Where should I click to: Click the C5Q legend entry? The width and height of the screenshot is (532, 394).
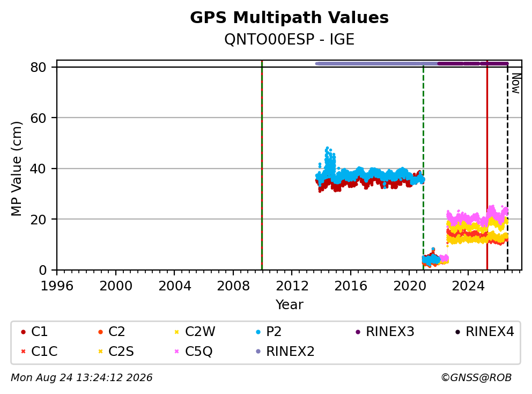click(194, 352)
